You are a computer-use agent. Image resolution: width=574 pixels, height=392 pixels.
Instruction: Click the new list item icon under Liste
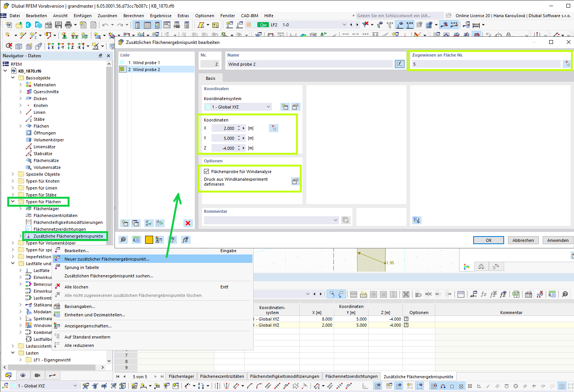pyautogui.click(x=125, y=223)
